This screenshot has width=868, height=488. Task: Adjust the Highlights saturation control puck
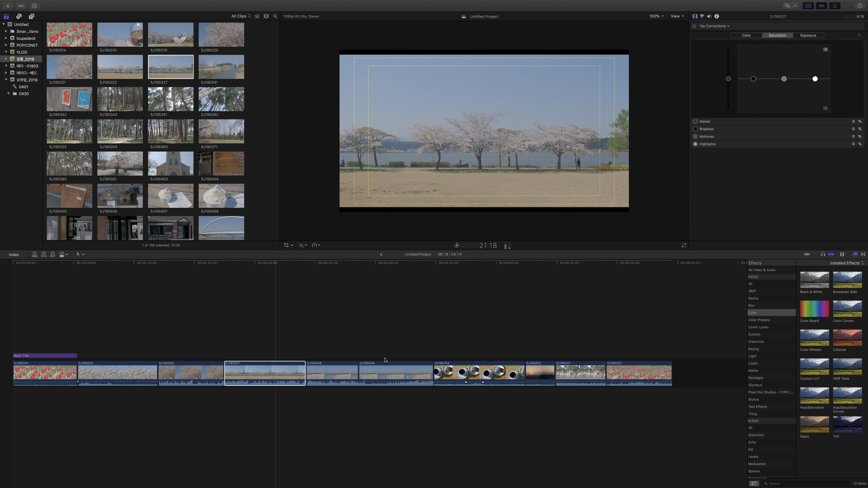point(815,79)
